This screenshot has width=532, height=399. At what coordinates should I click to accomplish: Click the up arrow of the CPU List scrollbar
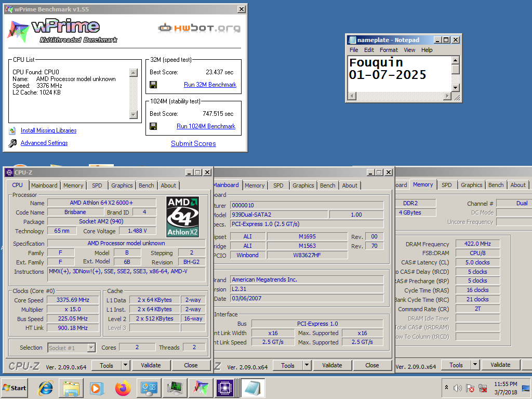tap(134, 73)
